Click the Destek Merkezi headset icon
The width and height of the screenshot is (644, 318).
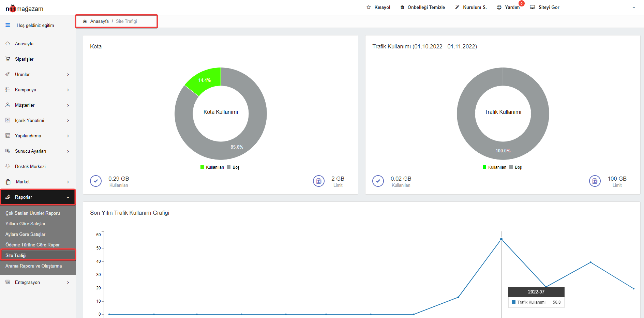8,166
